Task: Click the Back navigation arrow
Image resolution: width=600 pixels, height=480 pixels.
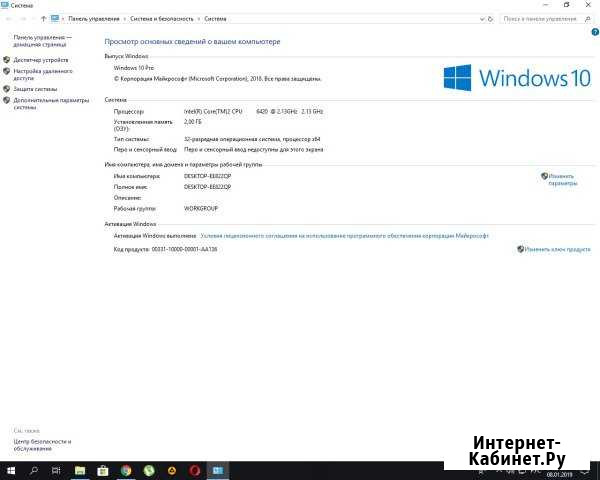Action: point(10,19)
